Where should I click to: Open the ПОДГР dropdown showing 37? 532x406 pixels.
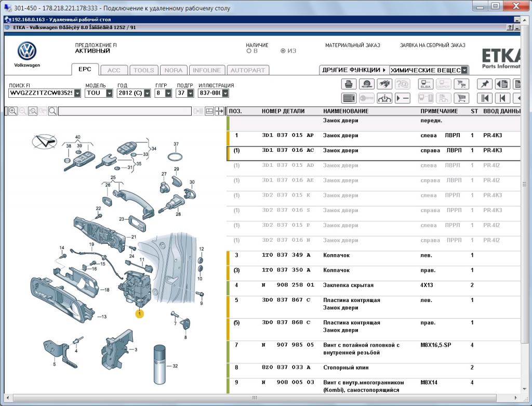pyautogui.click(x=190, y=93)
